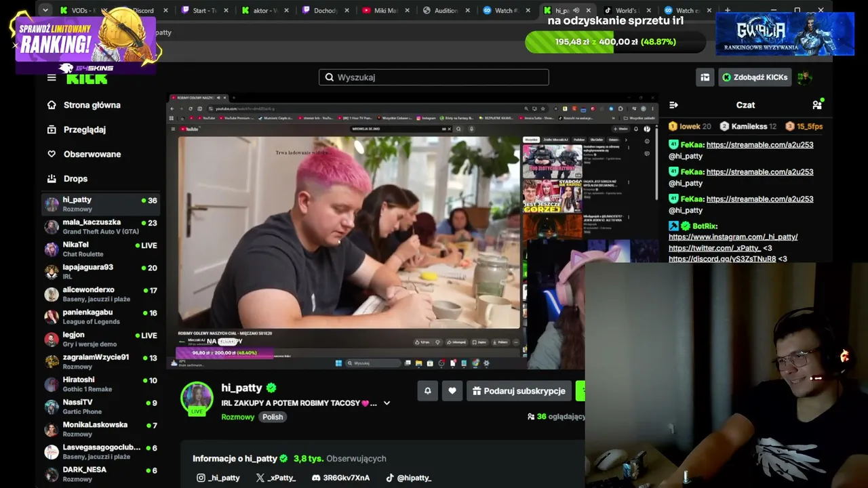Open NikaTel channel in sidebar
Viewport: 868px width, 488px height.
pyautogui.click(x=101, y=249)
